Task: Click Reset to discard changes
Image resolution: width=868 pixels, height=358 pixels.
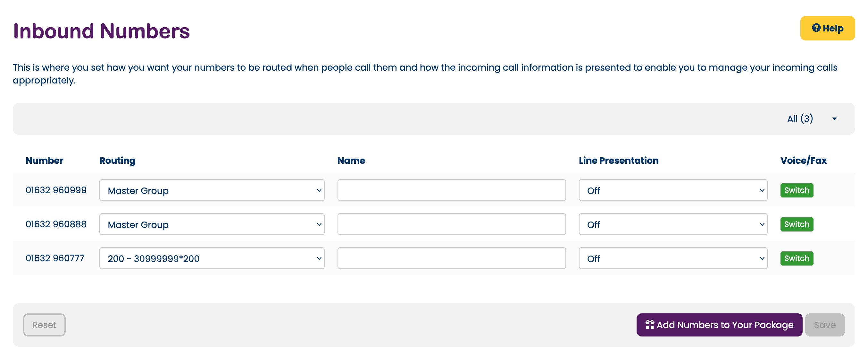Action: click(44, 325)
